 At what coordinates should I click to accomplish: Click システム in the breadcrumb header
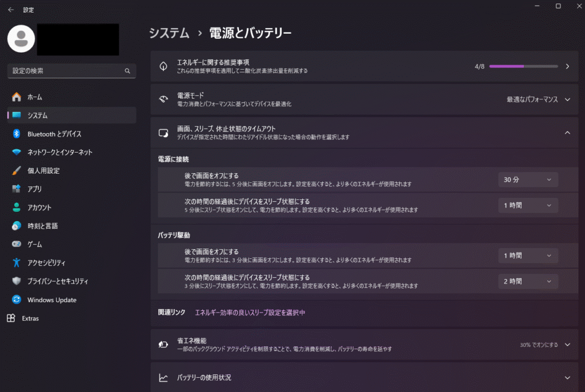[x=169, y=33]
